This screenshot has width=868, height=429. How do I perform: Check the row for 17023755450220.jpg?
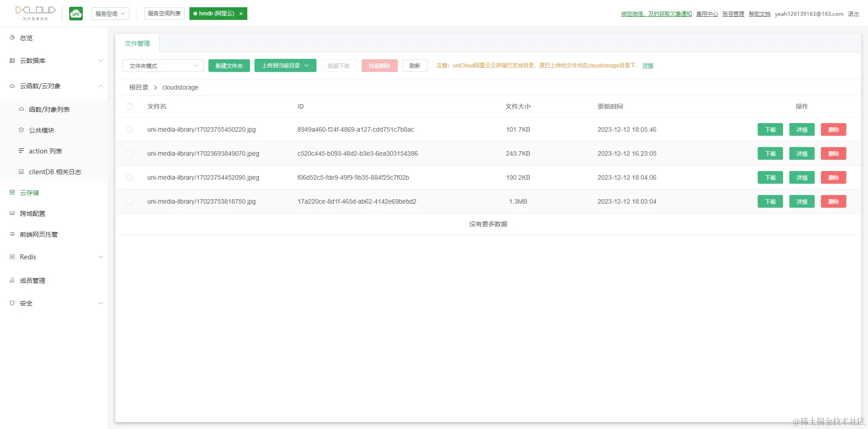(x=129, y=129)
